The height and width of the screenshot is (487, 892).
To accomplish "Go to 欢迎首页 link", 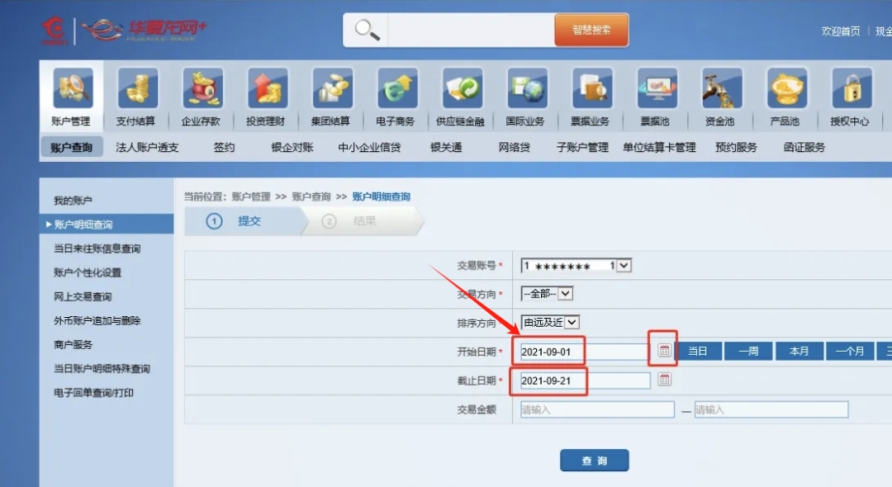I will pos(841,31).
